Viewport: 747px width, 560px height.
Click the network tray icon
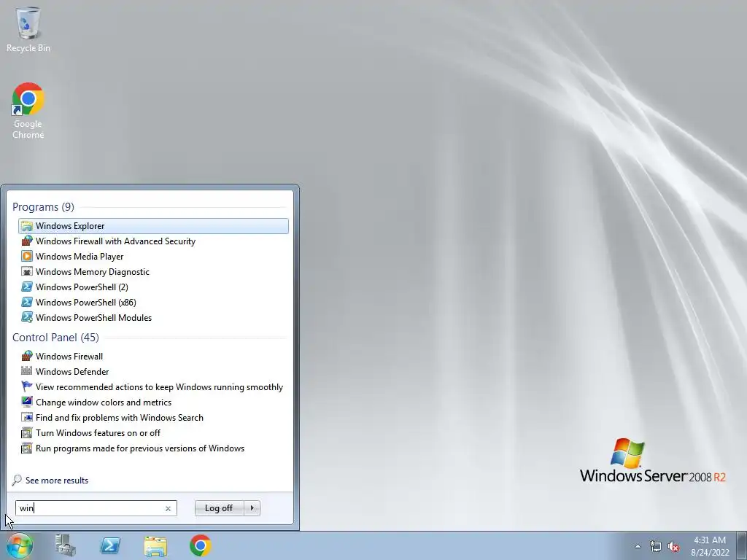coord(656,546)
